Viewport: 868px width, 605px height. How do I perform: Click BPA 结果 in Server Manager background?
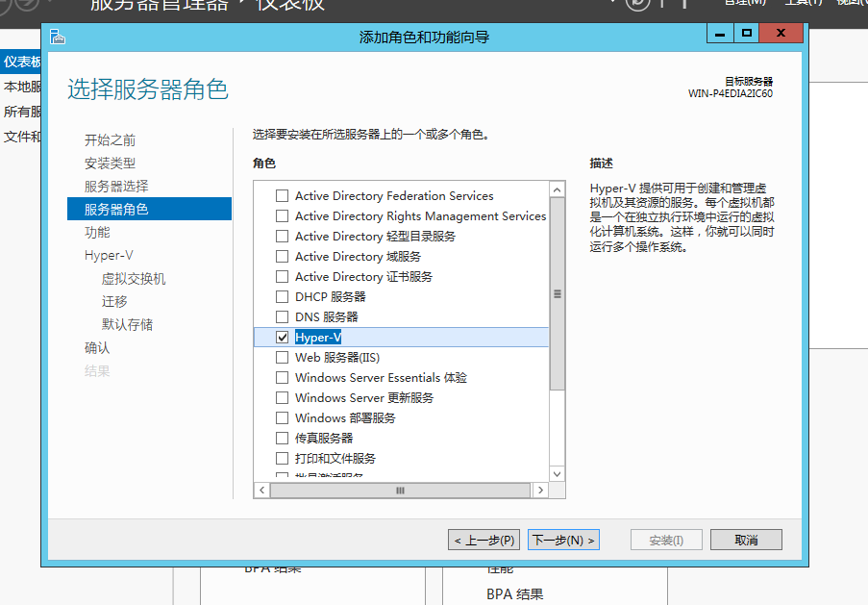(x=515, y=594)
